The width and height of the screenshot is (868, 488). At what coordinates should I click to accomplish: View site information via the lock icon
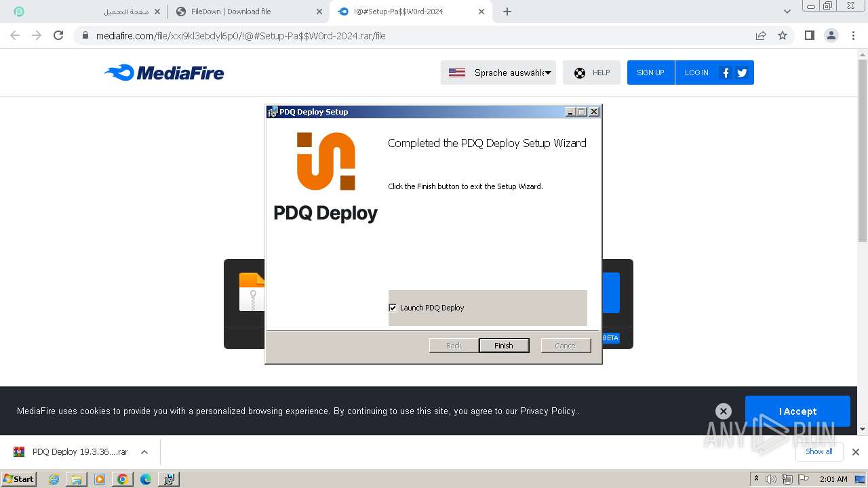coord(85,36)
